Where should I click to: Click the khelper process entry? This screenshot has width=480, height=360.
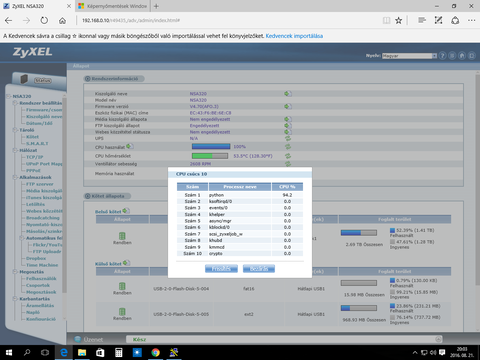(x=217, y=214)
